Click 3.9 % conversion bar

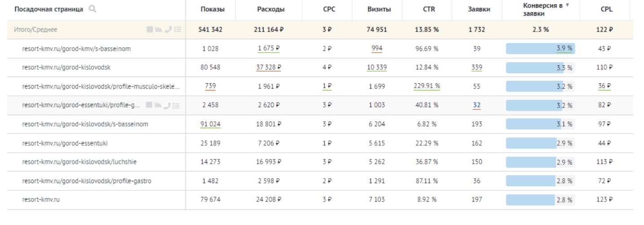(540, 49)
